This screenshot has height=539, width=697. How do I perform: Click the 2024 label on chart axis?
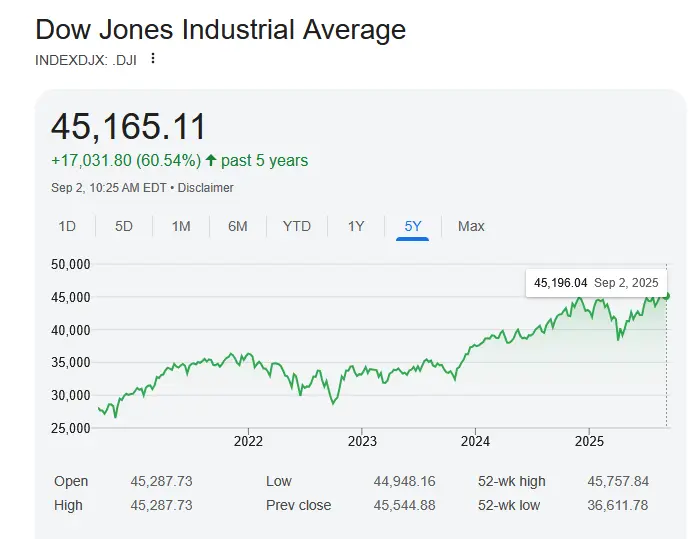[x=476, y=441]
